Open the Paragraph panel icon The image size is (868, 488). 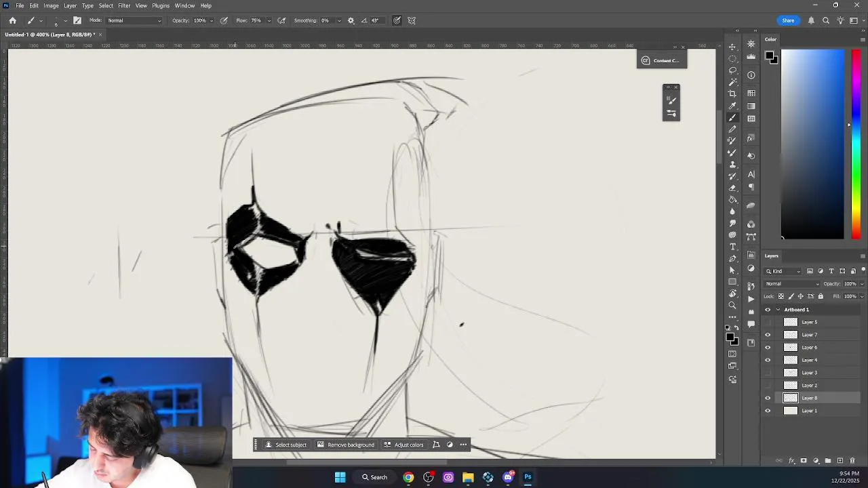[x=751, y=187]
